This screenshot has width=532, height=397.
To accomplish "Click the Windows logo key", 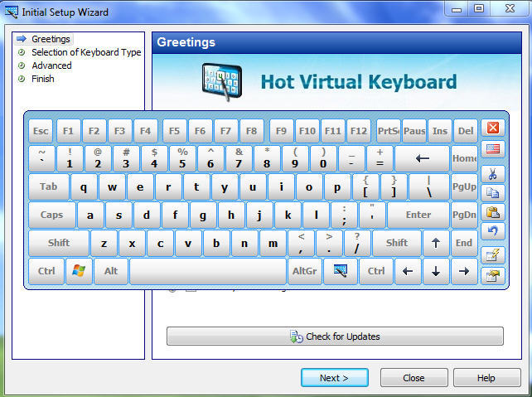I will pos(79,271).
